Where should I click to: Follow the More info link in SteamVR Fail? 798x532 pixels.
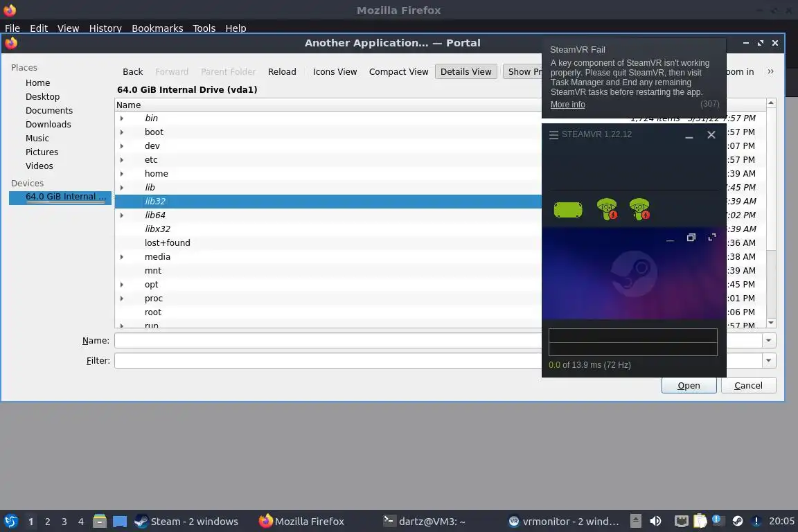coord(567,105)
